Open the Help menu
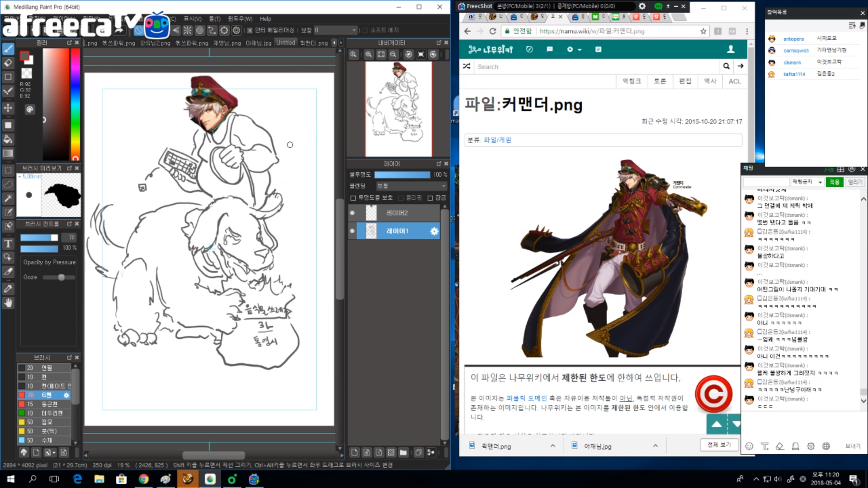This screenshot has height=488, width=868. tap(265, 19)
